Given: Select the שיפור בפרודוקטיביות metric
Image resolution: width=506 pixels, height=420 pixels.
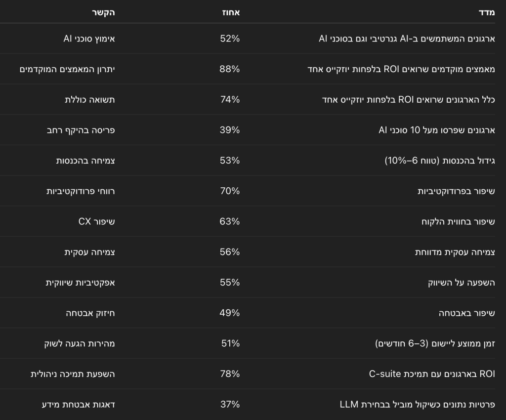Looking at the screenshot, I should point(456,191).
